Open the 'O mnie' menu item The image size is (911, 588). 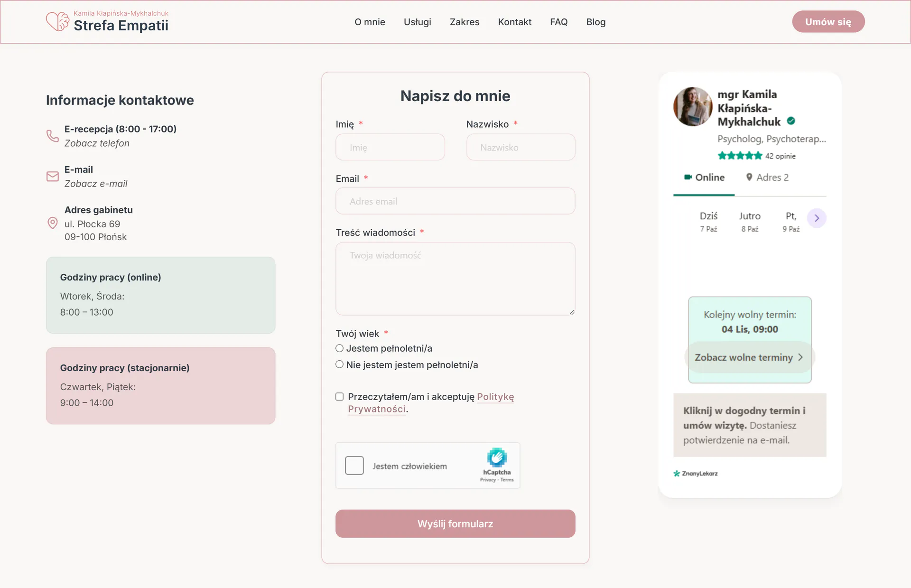[x=370, y=22]
